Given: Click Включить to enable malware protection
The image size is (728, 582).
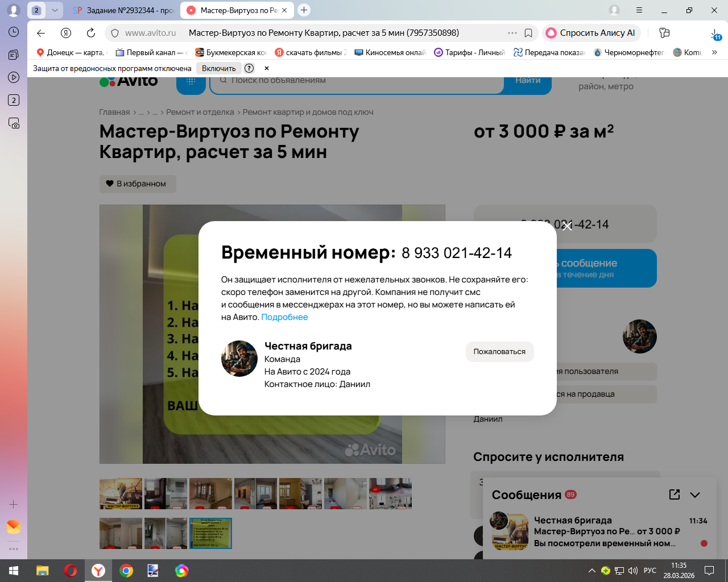Looking at the screenshot, I should click(x=218, y=68).
